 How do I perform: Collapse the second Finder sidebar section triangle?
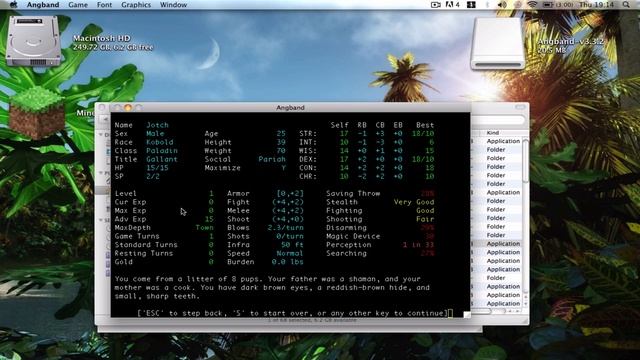pyautogui.click(x=101, y=173)
